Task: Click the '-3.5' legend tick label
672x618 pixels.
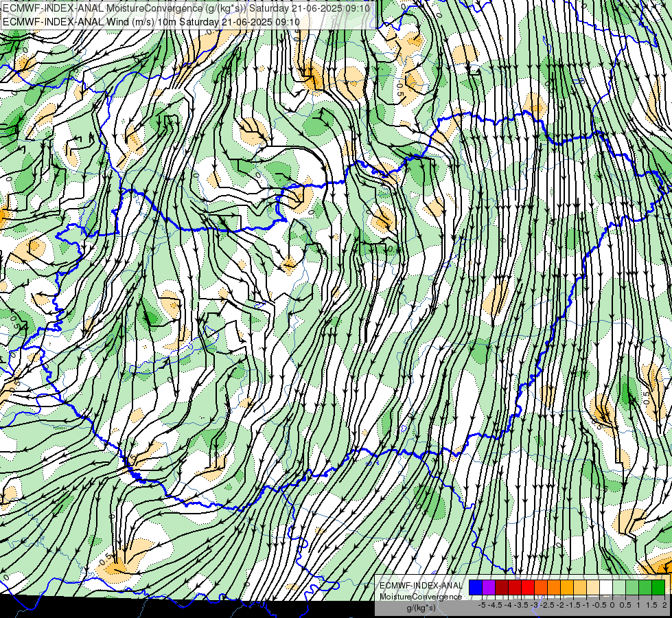Action: click(521, 605)
